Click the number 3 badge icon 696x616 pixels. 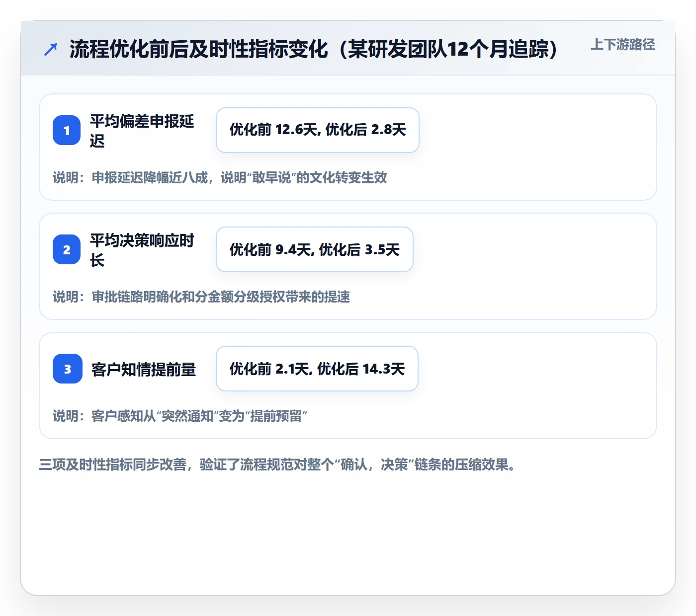(x=68, y=369)
